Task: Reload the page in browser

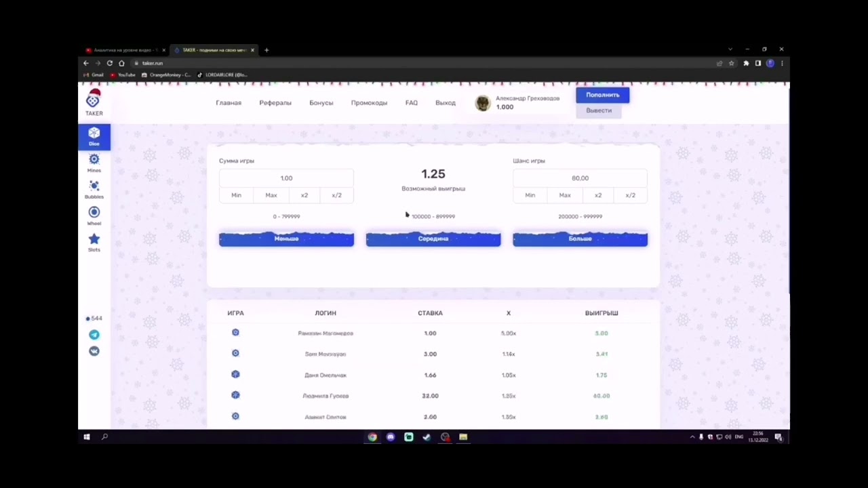Action: click(109, 63)
